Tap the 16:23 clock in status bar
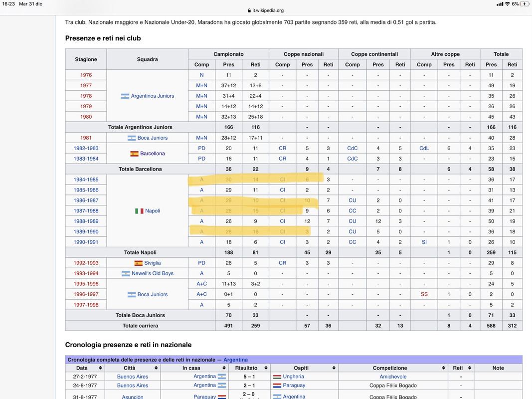Viewport: 532px width, 399px height. pos(8,3)
